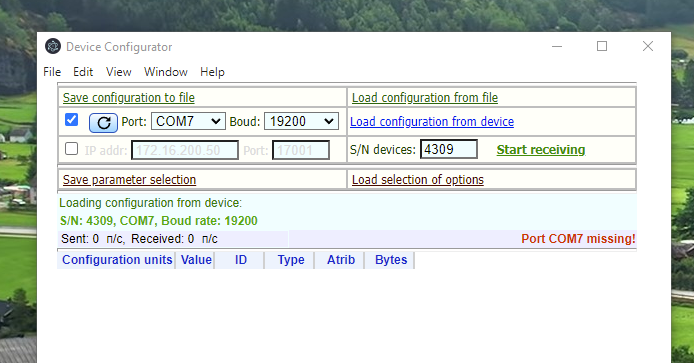Open the View menu
This screenshot has width=694, height=363.
[119, 72]
